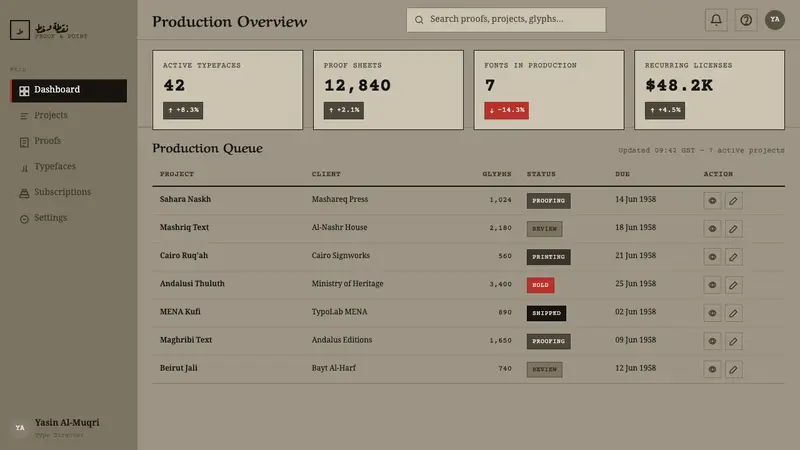Click the TypoLab MENA client cell

point(339,312)
